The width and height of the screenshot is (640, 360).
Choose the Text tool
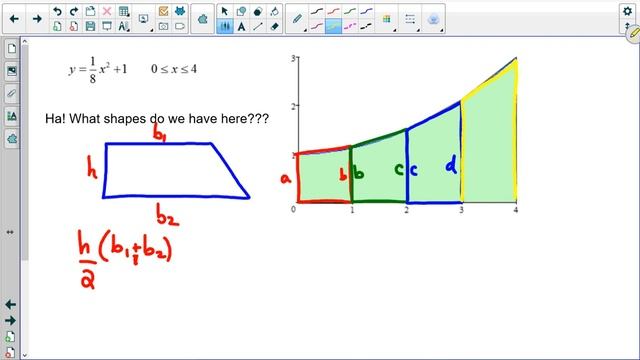point(241,27)
